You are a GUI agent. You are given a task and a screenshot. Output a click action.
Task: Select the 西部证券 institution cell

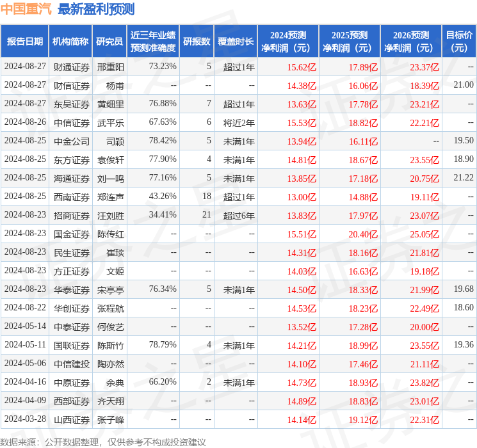(x=72, y=401)
